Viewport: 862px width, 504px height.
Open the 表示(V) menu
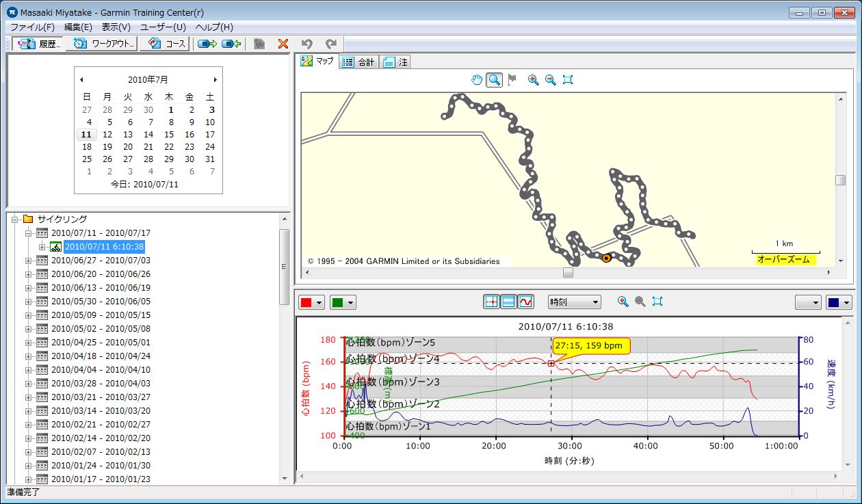coord(116,27)
